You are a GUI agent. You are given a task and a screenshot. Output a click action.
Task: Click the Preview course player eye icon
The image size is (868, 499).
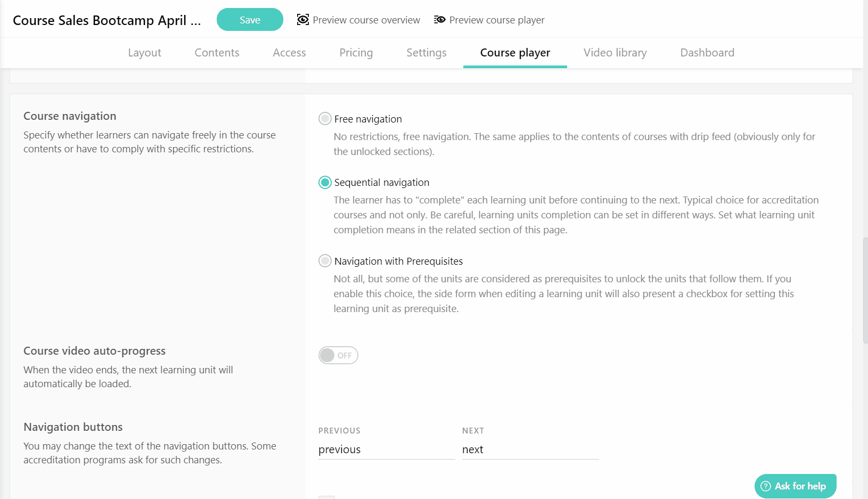(439, 20)
